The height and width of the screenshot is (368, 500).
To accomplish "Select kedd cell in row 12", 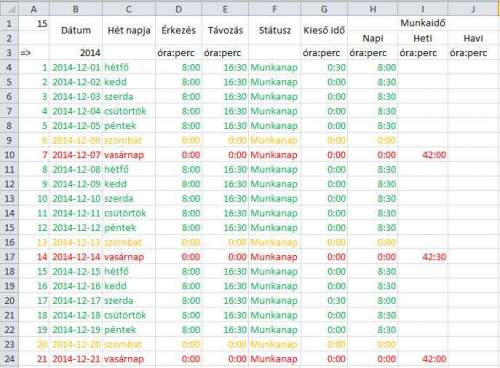I will click(x=129, y=184).
